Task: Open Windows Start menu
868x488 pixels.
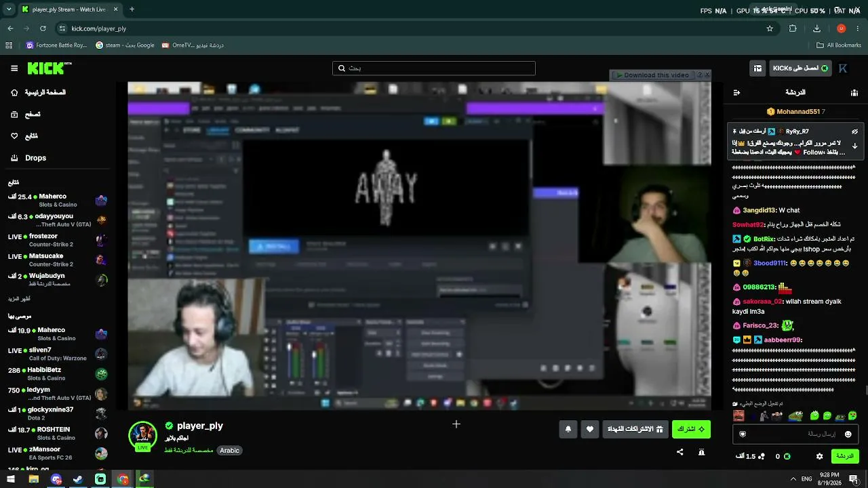Action: (11, 479)
